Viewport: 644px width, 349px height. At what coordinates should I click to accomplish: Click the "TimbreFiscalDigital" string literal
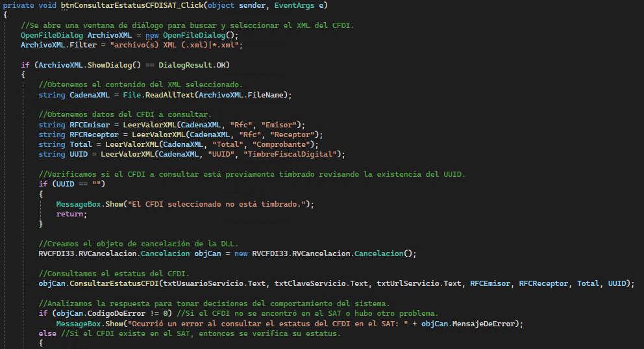(x=290, y=154)
